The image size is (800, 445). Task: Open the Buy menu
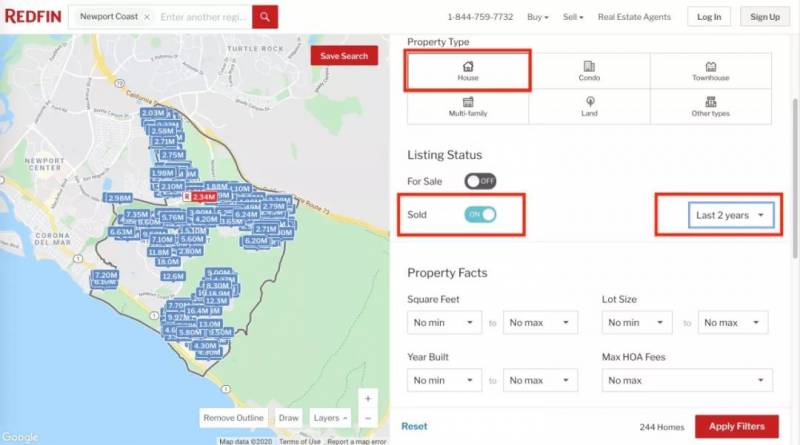coord(538,17)
